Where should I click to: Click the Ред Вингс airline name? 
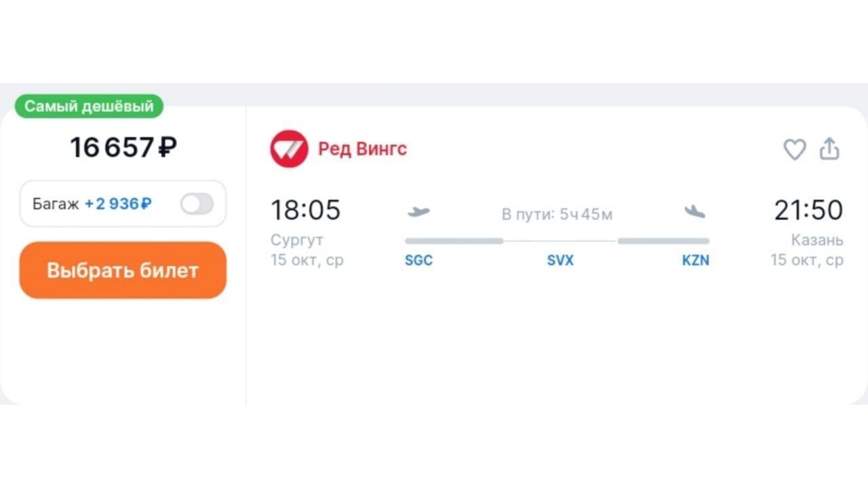pyautogui.click(x=362, y=149)
